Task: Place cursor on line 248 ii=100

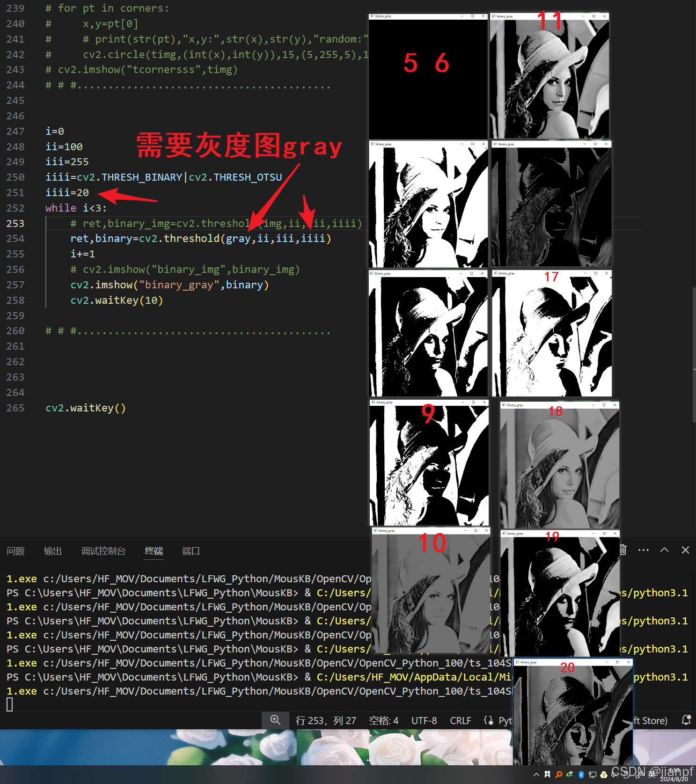Action: click(x=64, y=147)
